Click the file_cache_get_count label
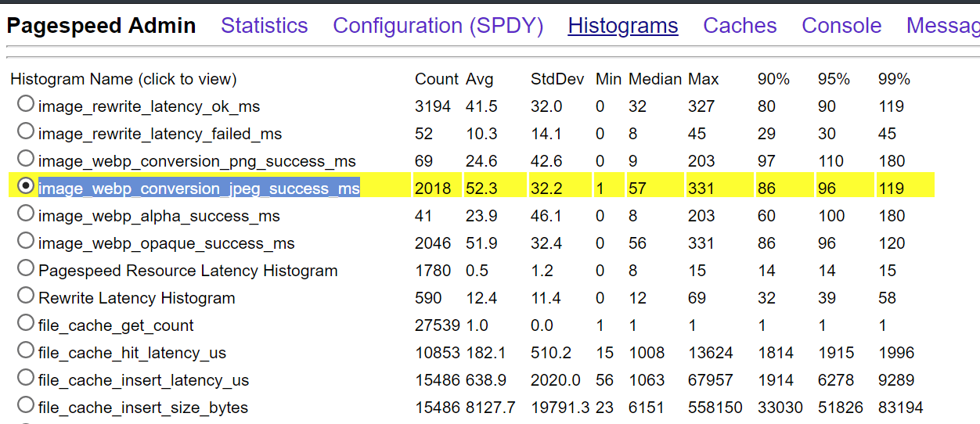 (116, 325)
